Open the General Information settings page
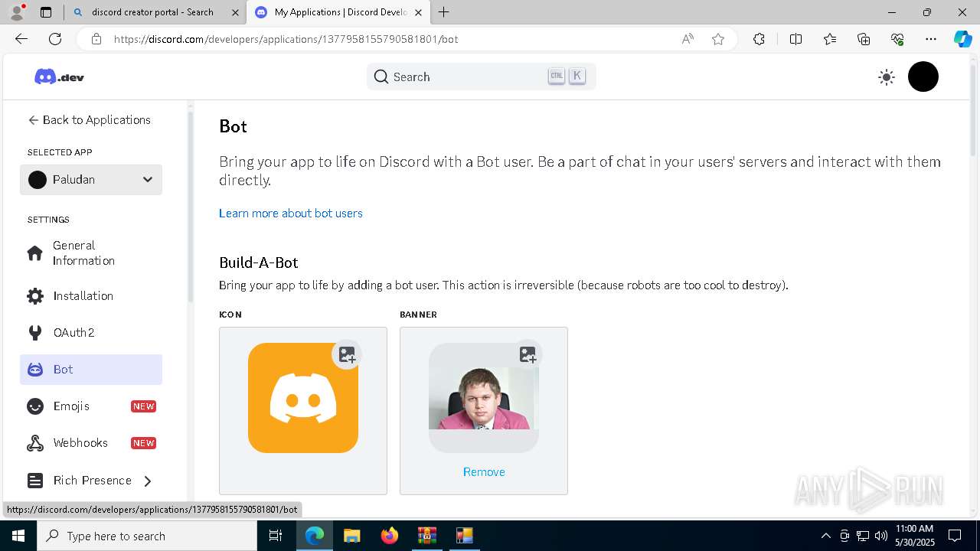980x551 pixels. (x=91, y=253)
